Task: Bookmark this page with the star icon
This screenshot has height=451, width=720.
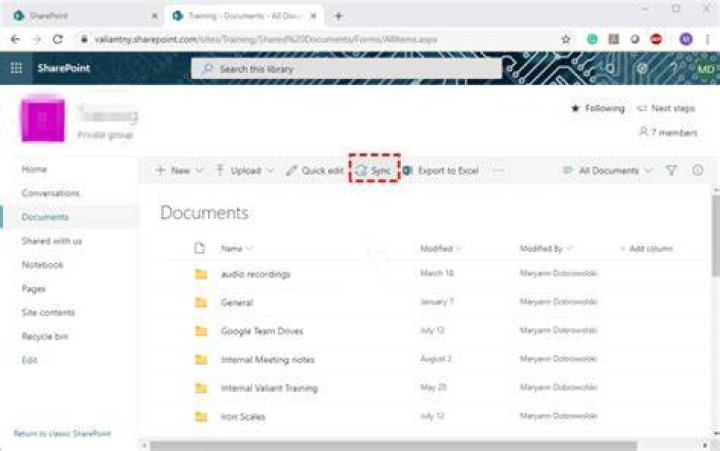Action: pyautogui.click(x=566, y=39)
